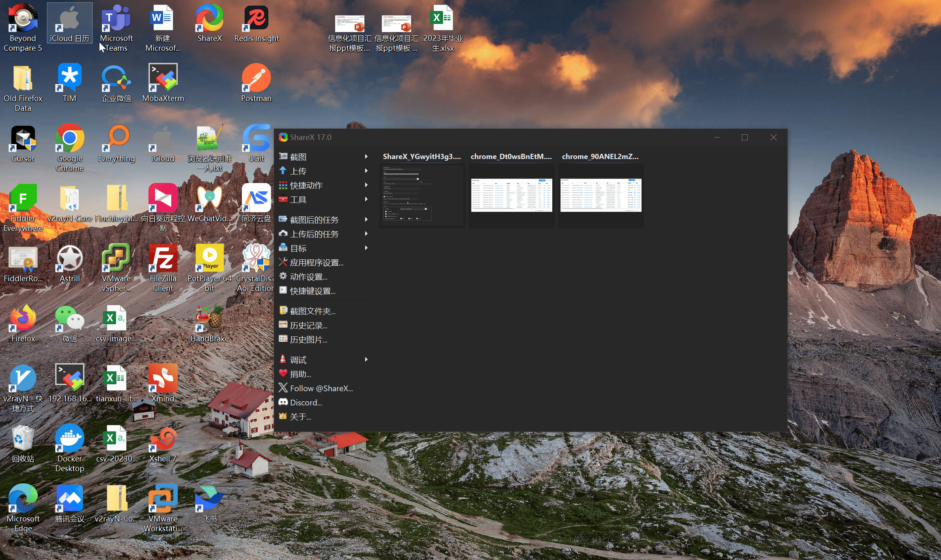Image resolution: width=941 pixels, height=560 pixels.
Task: Select the Docker Desktop icon
Action: (x=69, y=448)
